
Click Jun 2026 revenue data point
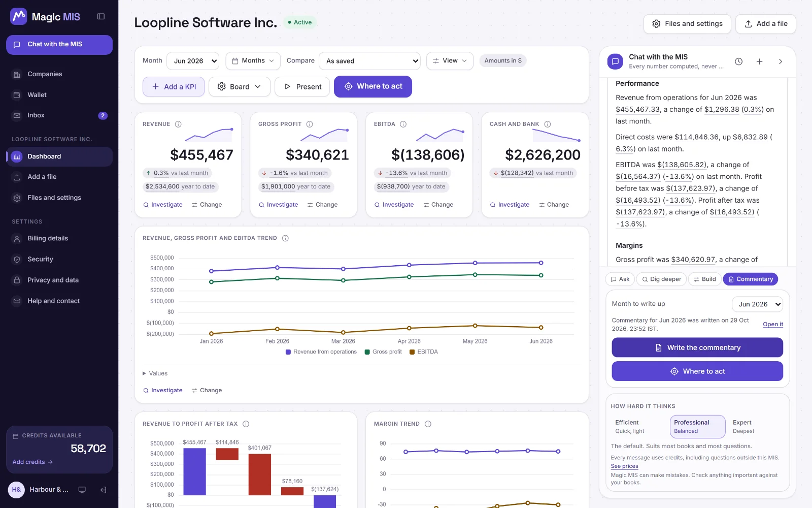coord(541,263)
